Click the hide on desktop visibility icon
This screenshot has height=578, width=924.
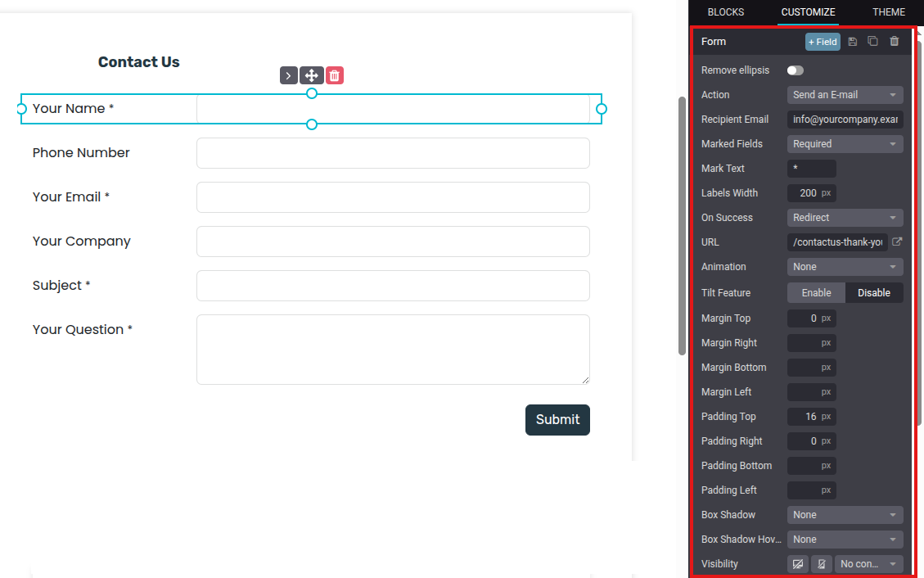click(x=798, y=564)
